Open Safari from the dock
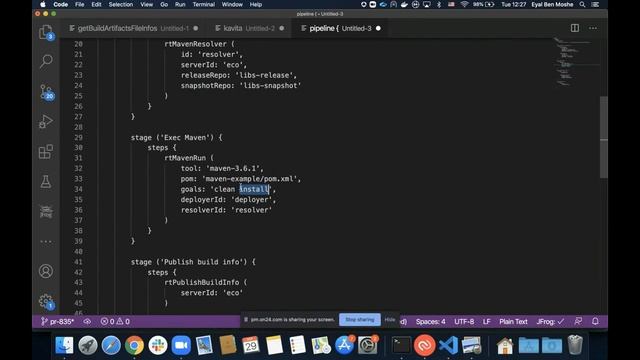 tap(111, 345)
